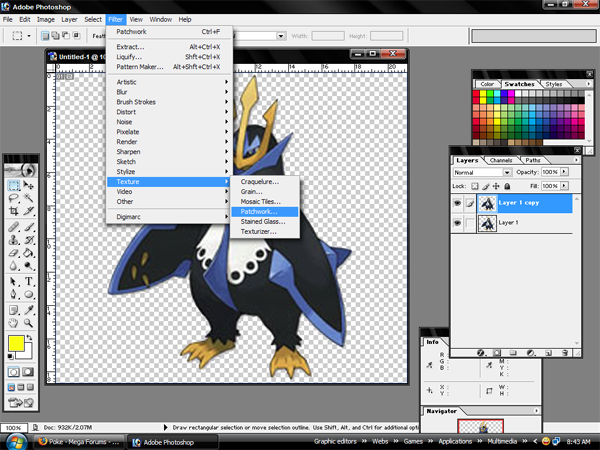Choose Liquify from Filter menu
This screenshot has height=450, width=600.
pos(169,57)
